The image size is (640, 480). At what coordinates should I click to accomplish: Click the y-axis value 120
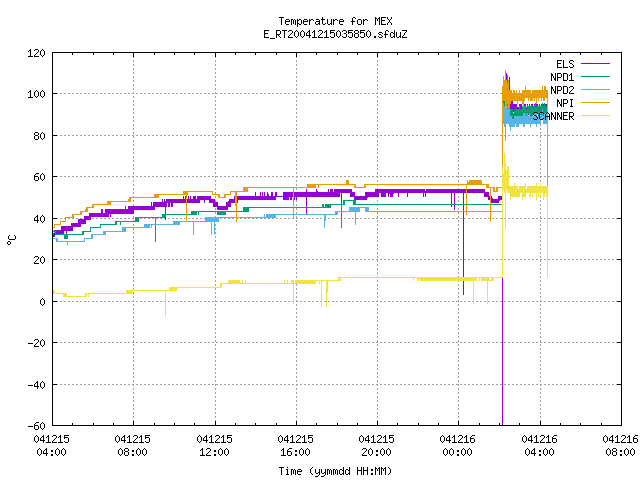pyautogui.click(x=36, y=53)
